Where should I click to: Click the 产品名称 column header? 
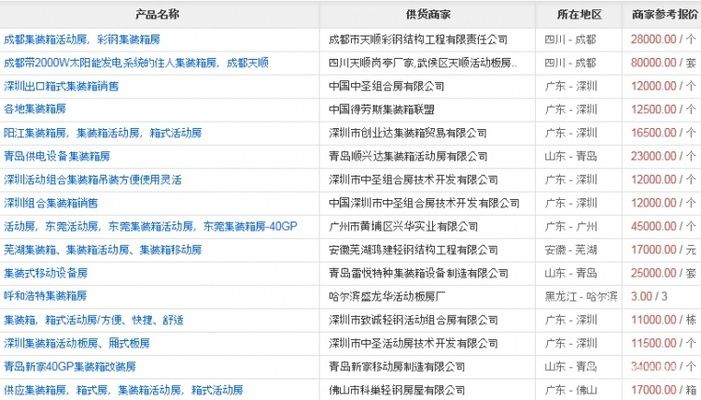click(x=157, y=15)
